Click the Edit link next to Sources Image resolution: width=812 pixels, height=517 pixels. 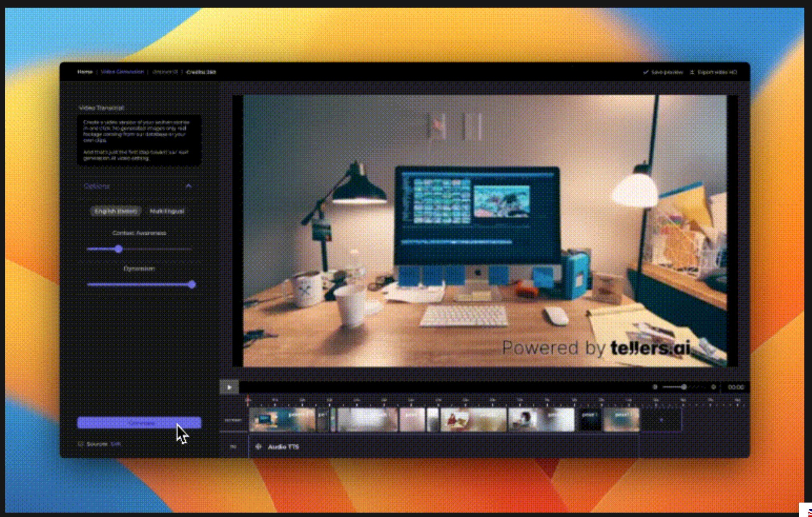[x=116, y=444]
